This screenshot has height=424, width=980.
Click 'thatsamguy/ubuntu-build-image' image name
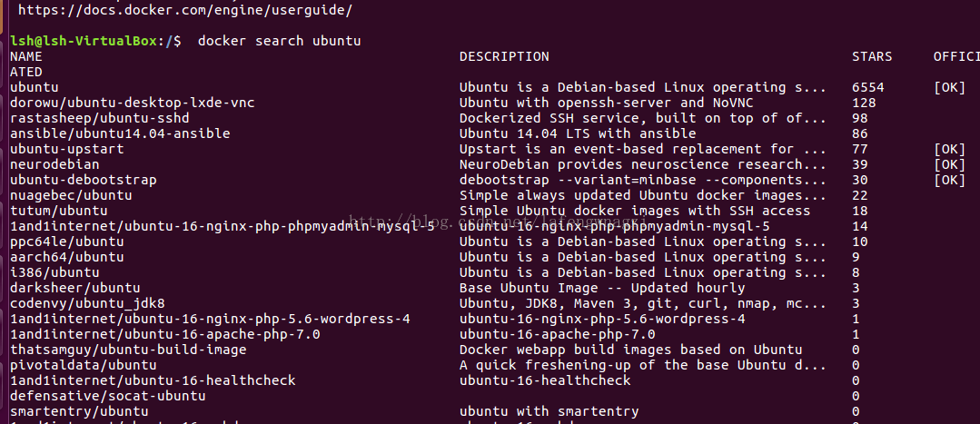[128, 350]
